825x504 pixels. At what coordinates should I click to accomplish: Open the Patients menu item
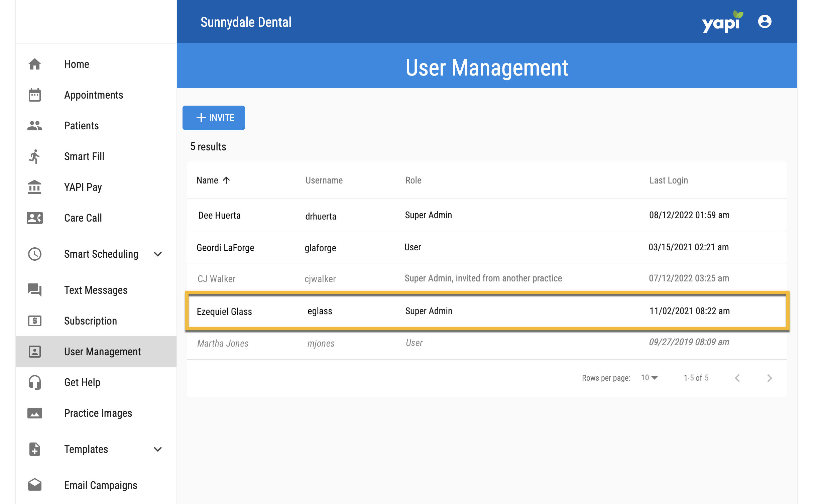point(96,126)
